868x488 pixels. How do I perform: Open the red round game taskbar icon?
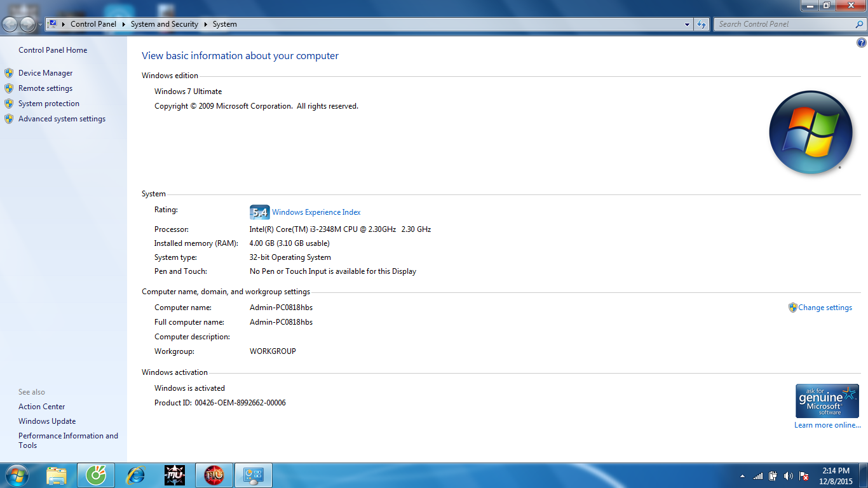pyautogui.click(x=214, y=475)
